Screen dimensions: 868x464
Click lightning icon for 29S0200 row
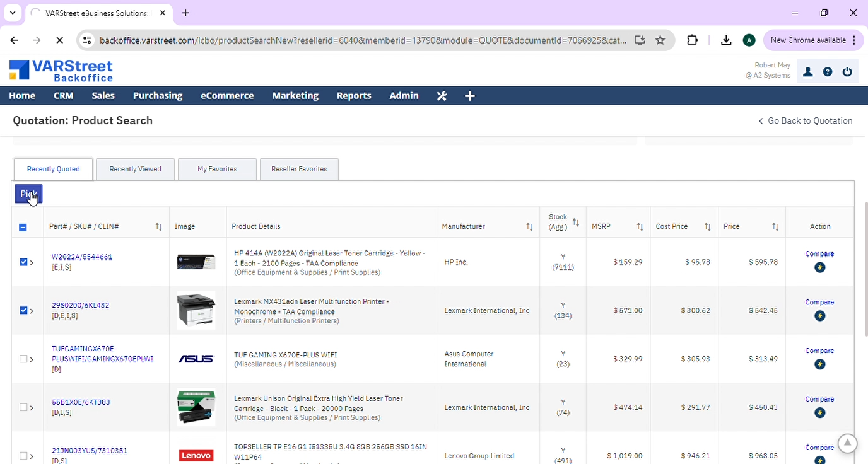819,316
